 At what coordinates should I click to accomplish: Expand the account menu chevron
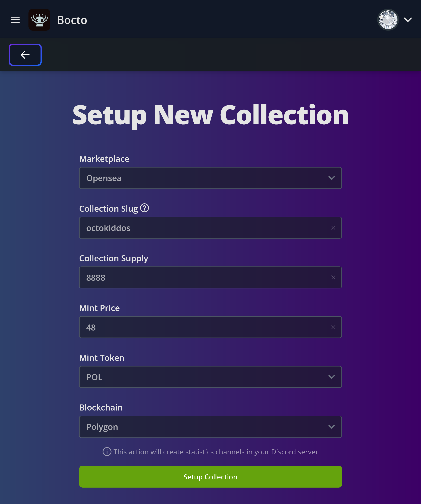407,20
